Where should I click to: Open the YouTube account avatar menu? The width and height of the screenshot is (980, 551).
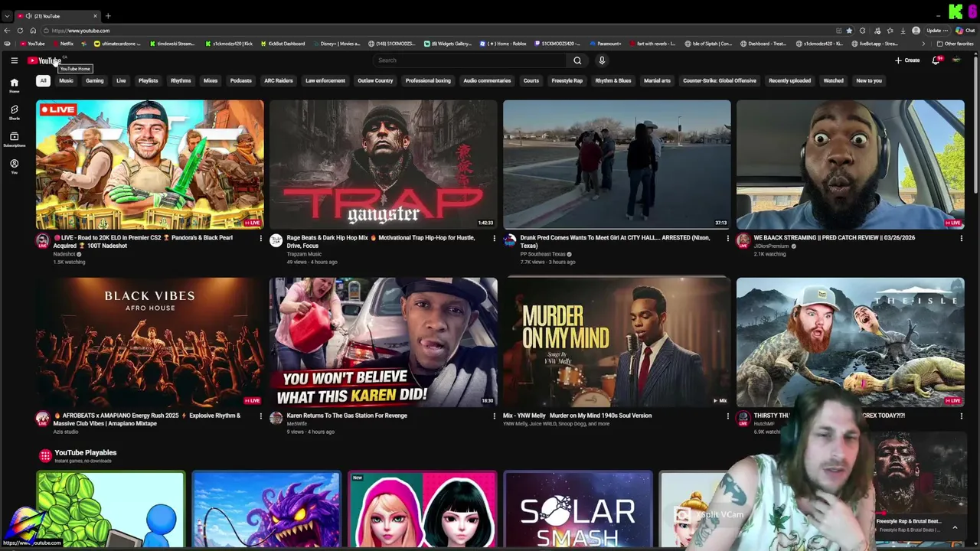click(956, 60)
